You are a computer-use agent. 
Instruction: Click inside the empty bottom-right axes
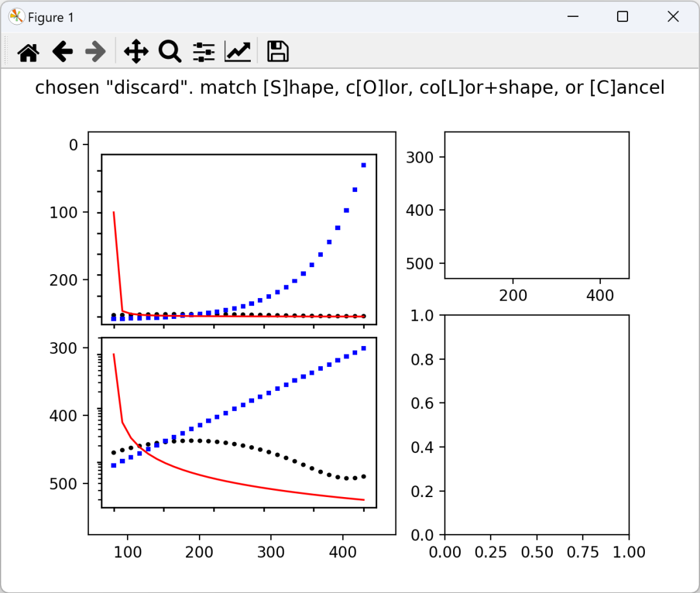[537, 424]
